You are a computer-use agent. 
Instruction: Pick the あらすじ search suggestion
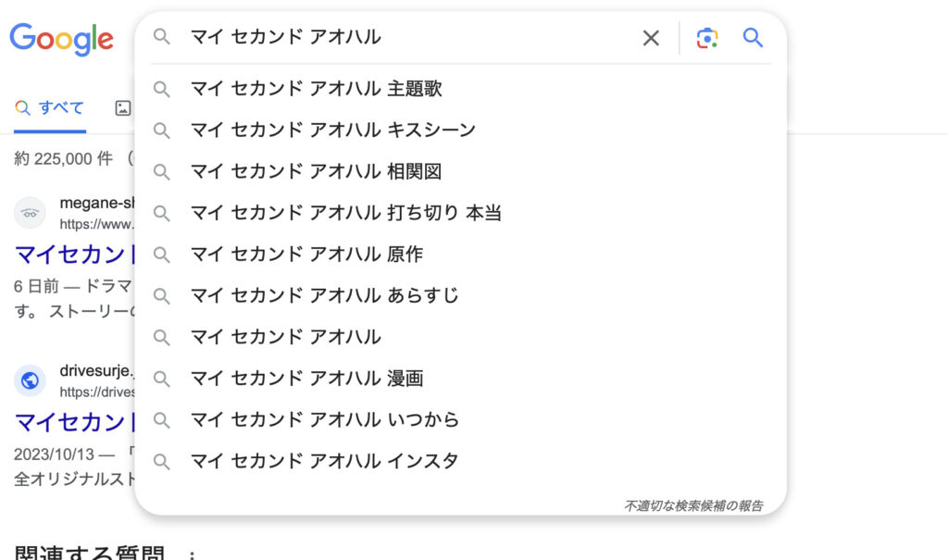click(324, 295)
